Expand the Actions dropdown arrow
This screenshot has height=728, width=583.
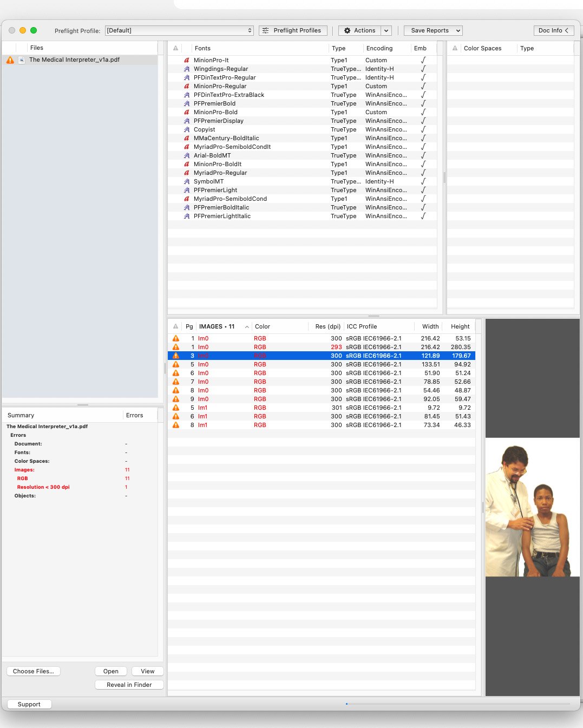click(x=386, y=31)
